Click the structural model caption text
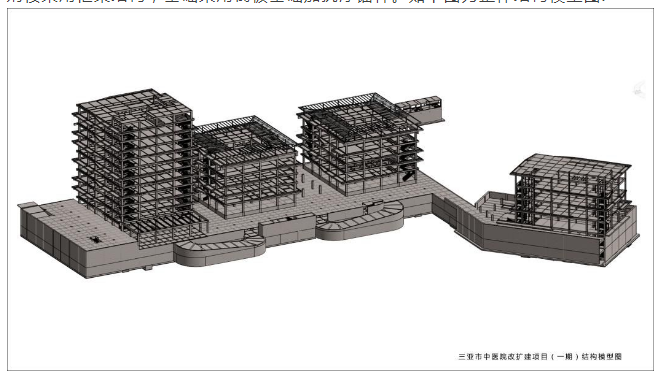This screenshot has height=375, width=659. pyautogui.click(x=540, y=357)
